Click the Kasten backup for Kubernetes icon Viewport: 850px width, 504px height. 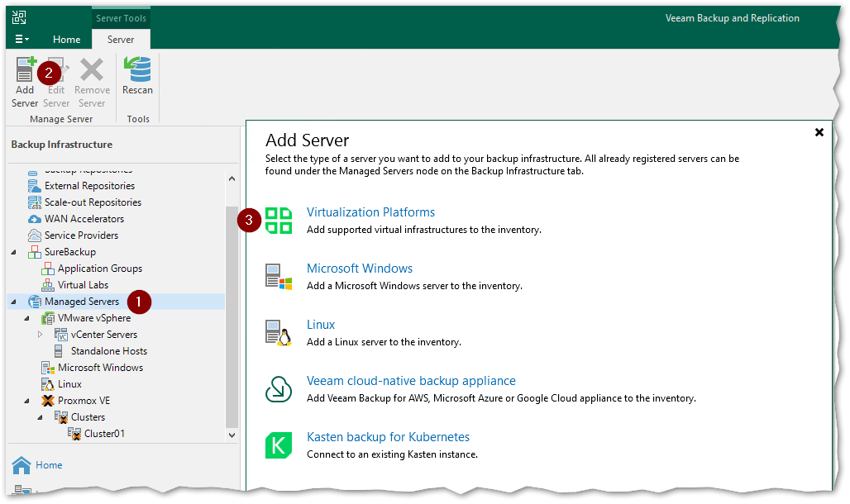pyautogui.click(x=279, y=445)
